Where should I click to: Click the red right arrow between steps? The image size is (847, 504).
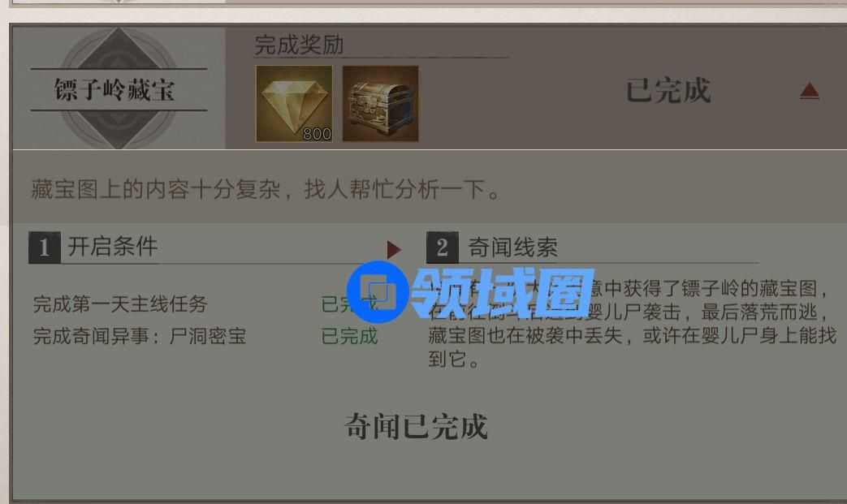coord(395,249)
